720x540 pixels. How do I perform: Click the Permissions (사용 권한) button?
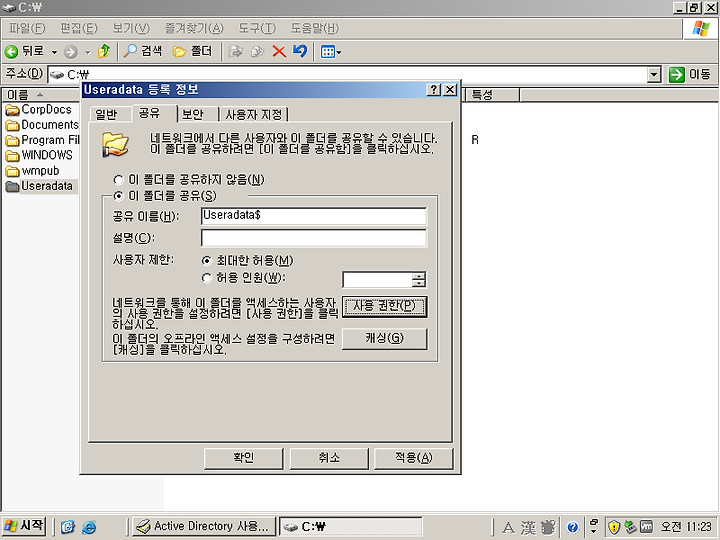385,306
